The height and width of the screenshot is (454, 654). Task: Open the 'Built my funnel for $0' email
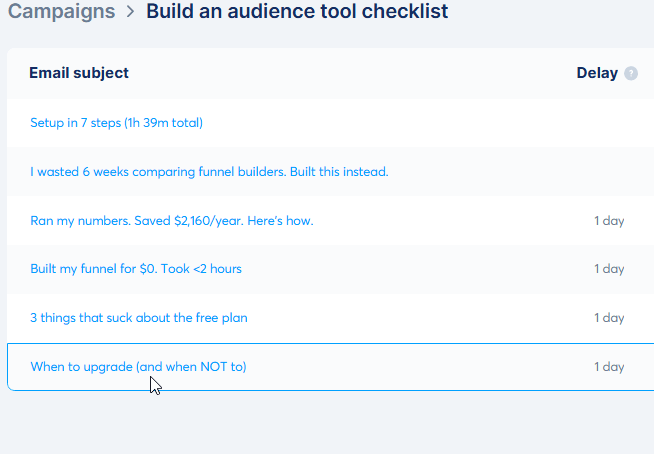pyautogui.click(x=136, y=269)
